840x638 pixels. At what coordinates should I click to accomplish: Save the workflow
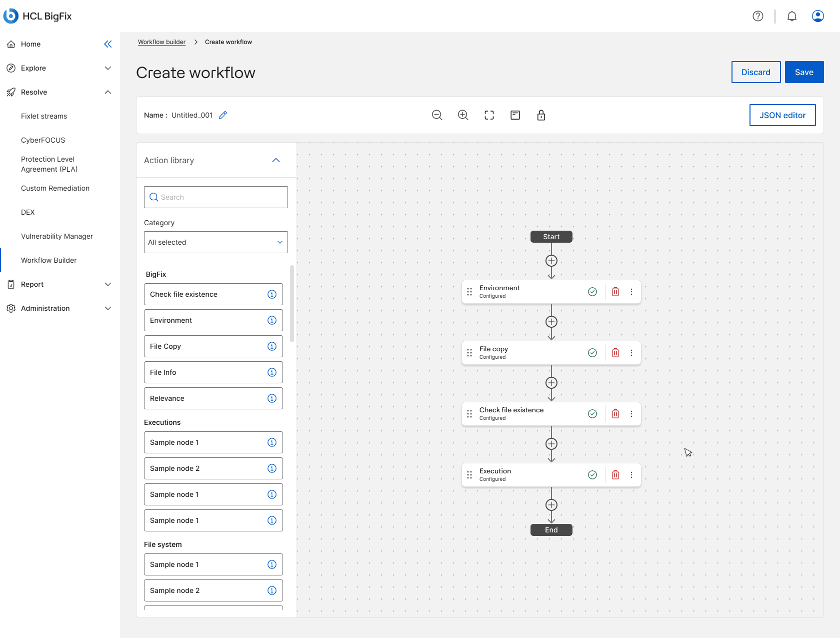(804, 72)
